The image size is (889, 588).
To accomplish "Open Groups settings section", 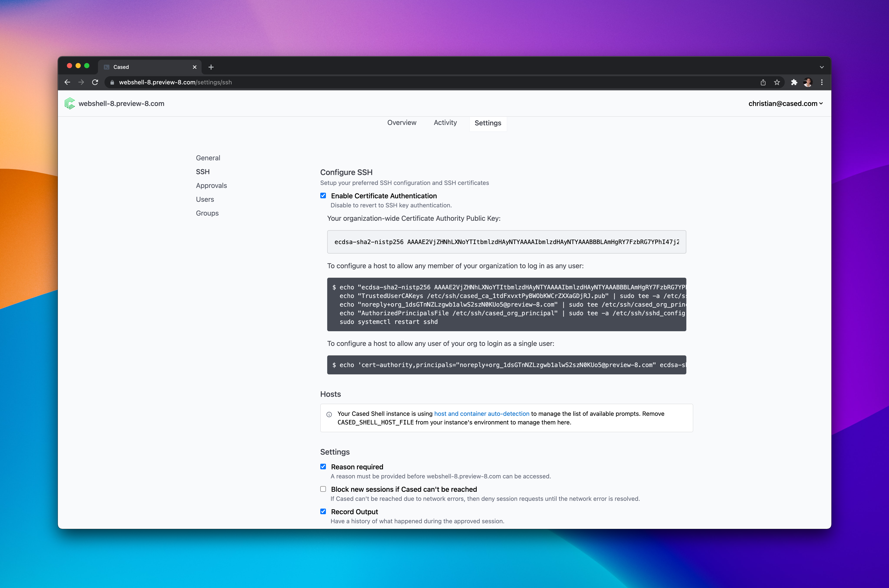I will coord(207,213).
